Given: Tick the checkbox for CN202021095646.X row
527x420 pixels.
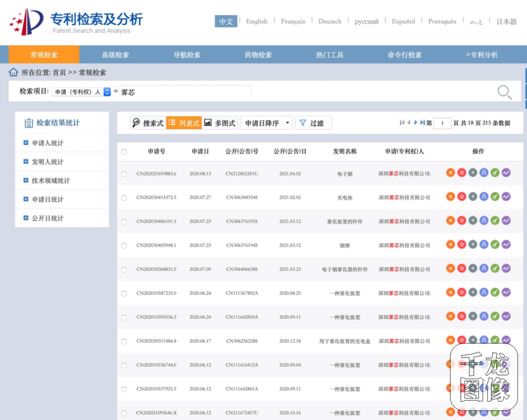Looking at the screenshot, I should click(124, 412).
